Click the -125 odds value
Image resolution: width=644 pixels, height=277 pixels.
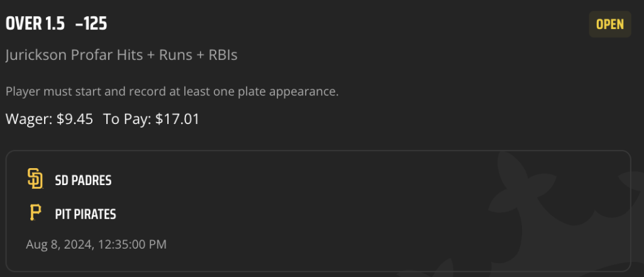tap(91, 24)
